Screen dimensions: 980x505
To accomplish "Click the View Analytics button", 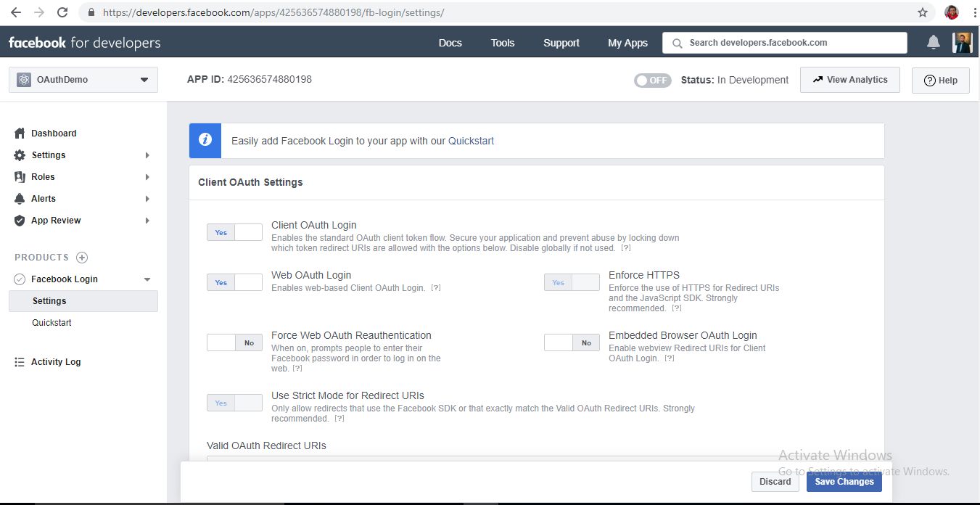I will point(850,80).
